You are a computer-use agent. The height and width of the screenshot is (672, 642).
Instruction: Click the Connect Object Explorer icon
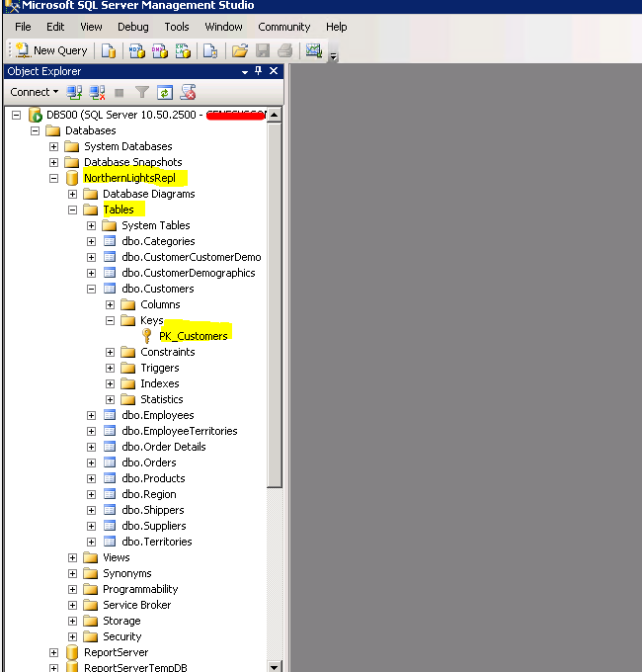74,92
